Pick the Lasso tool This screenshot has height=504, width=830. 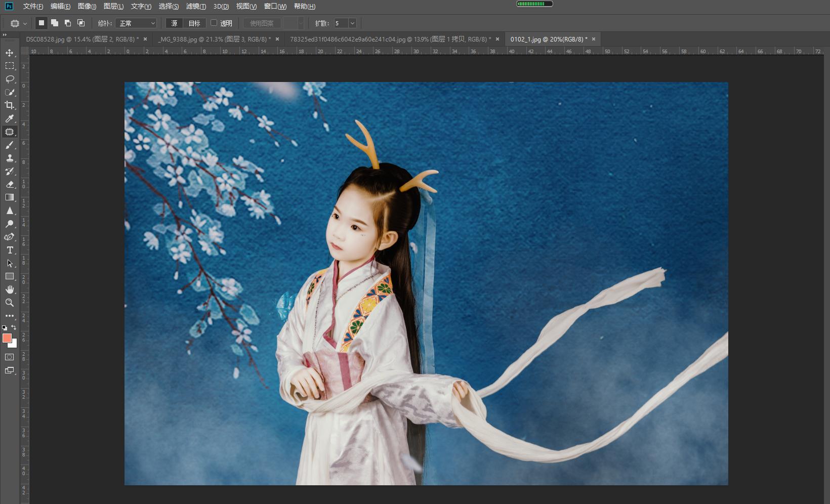(x=10, y=79)
